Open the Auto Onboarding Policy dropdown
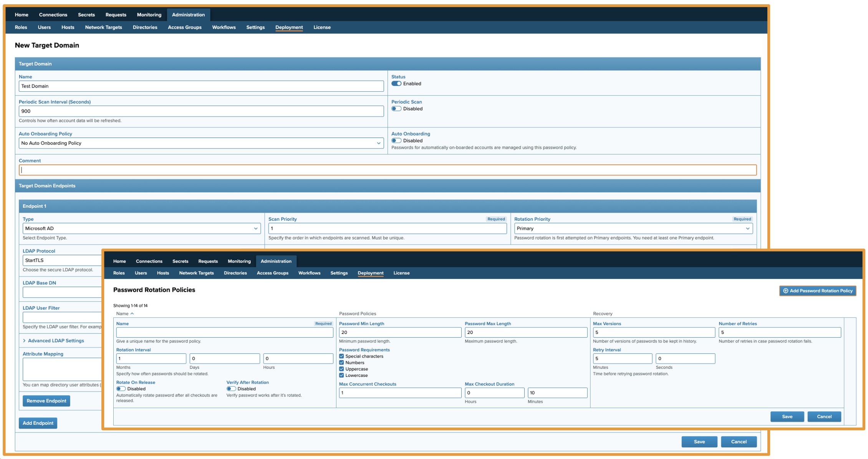Image resolution: width=868 pixels, height=459 pixels. (x=378, y=143)
